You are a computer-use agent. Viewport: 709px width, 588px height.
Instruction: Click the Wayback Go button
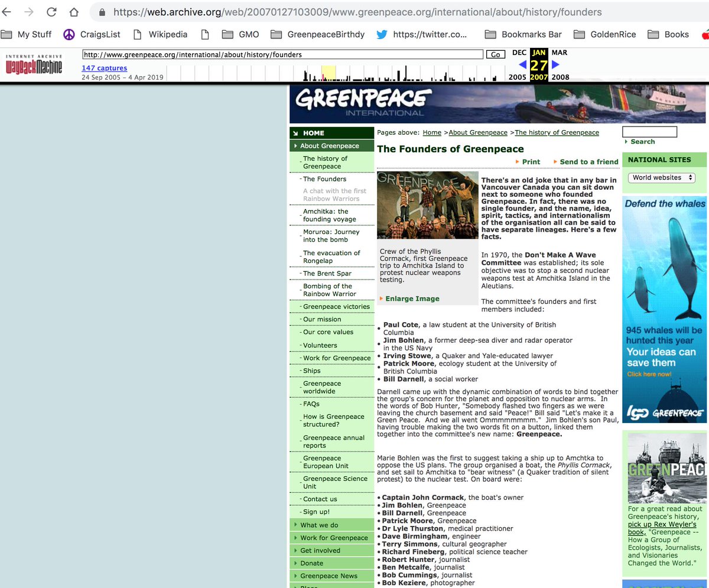pos(495,54)
